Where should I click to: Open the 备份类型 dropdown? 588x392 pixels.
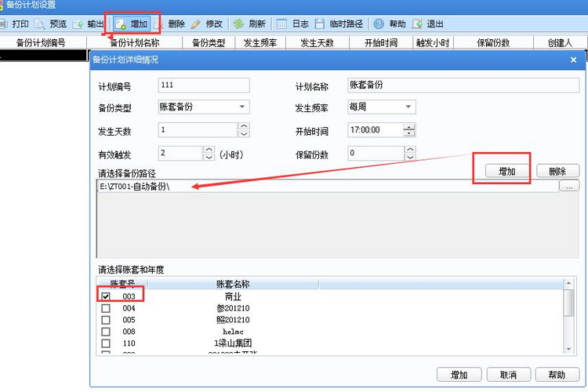pos(242,107)
